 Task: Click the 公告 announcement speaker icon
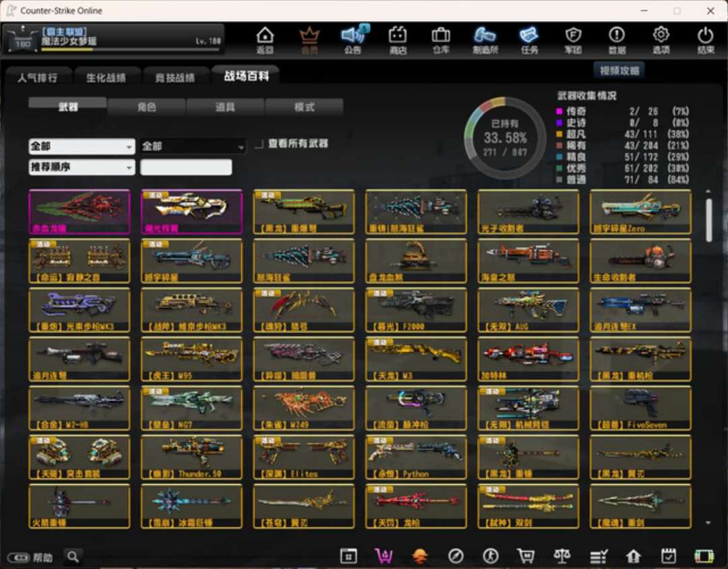[353, 39]
